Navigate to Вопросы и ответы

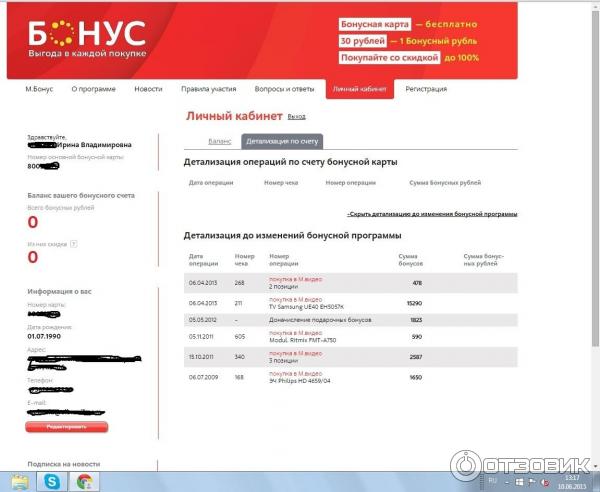click(x=286, y=89)
